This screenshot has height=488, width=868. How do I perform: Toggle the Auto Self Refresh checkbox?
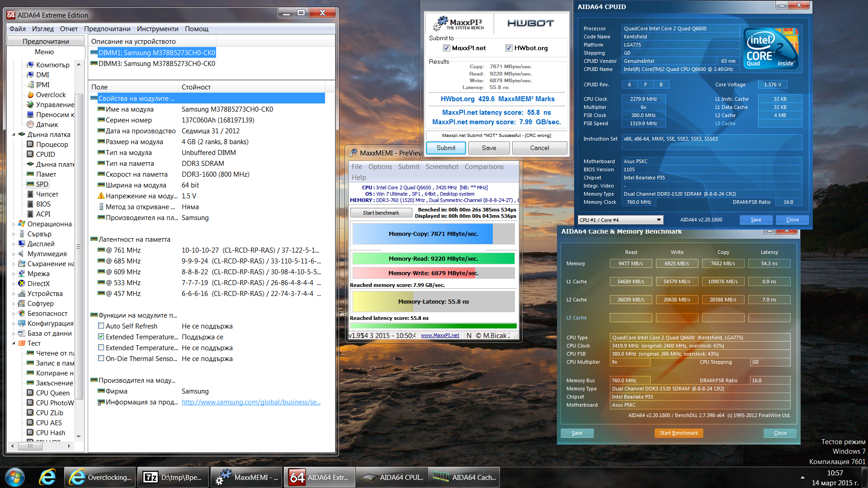tap(101, 326)
